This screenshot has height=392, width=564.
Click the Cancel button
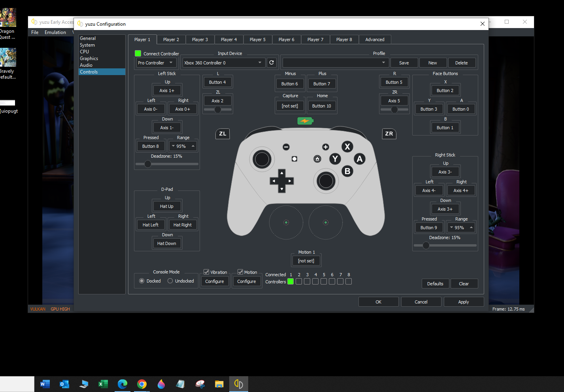click(421, 302)
